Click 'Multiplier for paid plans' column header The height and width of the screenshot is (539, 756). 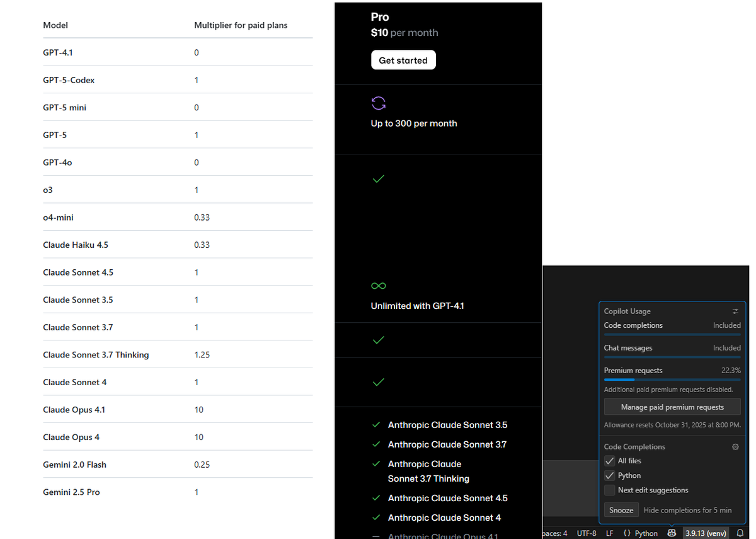[241, 25]
